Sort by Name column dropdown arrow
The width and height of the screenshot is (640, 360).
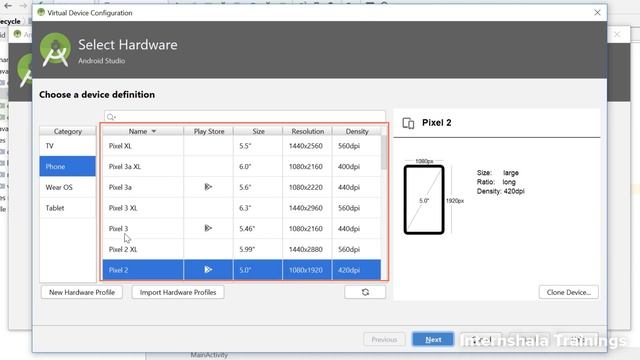pyautogui.click(x=154, y=131)
